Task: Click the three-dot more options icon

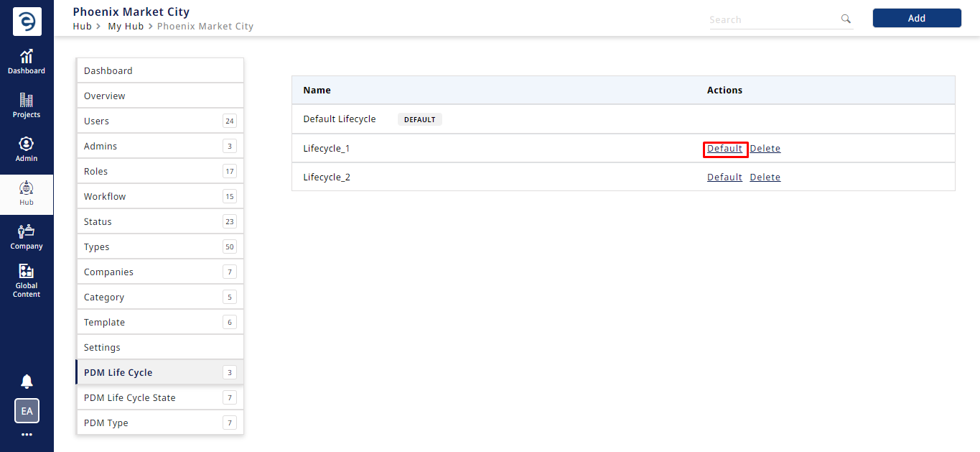Action: pos(27,435)
